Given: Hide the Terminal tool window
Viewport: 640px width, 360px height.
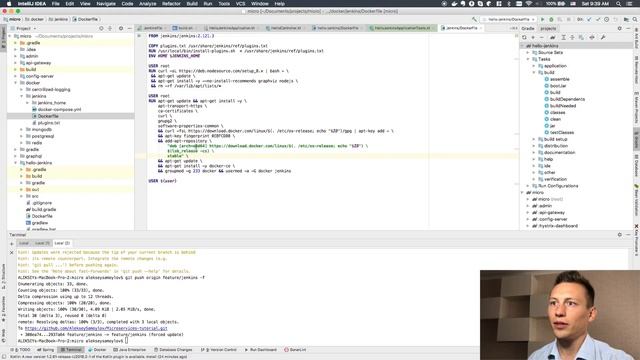Looking at the screenshot, I should pos(628,235).
